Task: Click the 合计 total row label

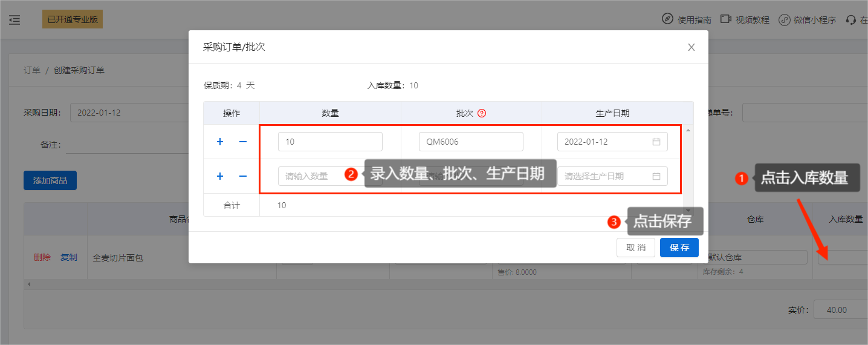Action: click(x=232, y=206)
